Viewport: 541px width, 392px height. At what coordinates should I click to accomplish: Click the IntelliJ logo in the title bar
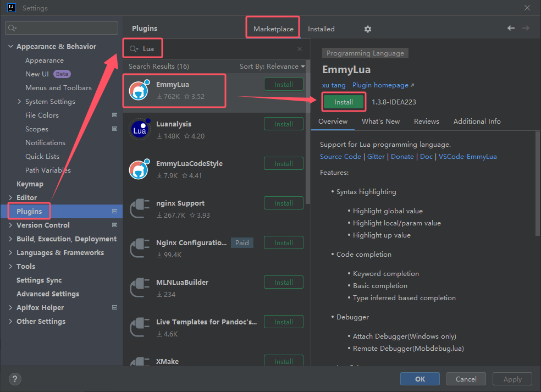point(12,8)
